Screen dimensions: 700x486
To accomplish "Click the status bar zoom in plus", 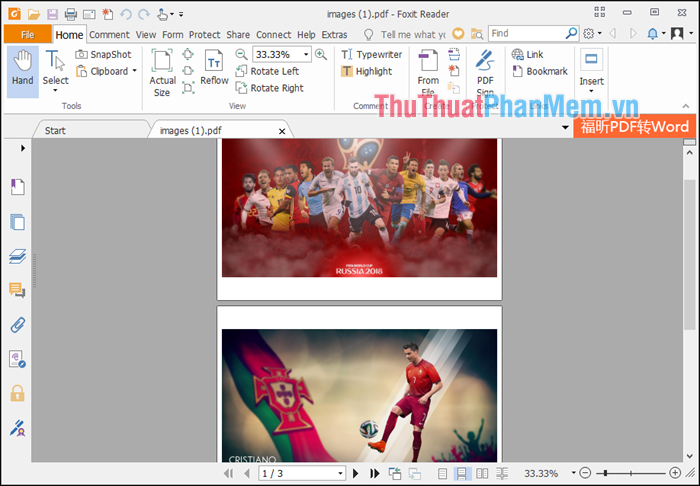I will pyautogui.click(x=675, y=473).
